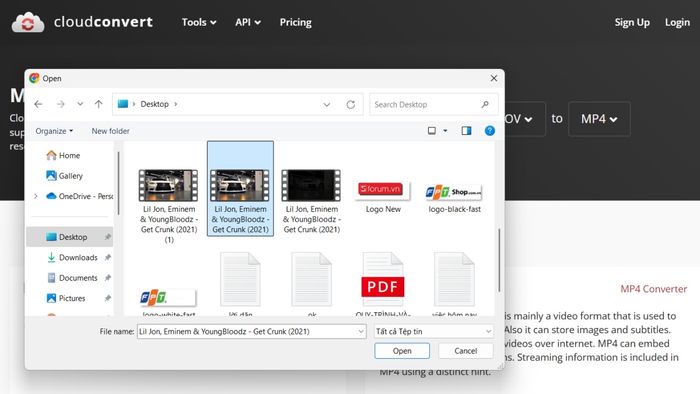Expand the File name dropdown arrow

point(361,332)
